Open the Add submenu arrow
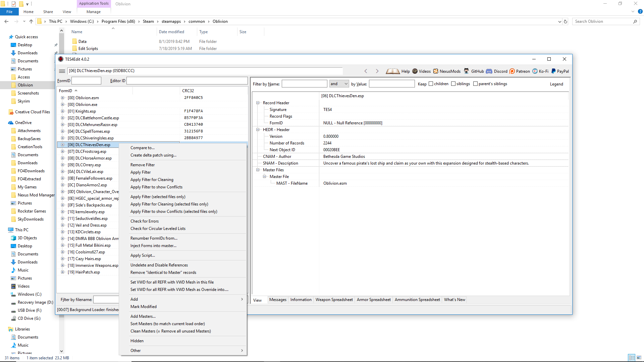644x362 pixels. click(242, 299)
